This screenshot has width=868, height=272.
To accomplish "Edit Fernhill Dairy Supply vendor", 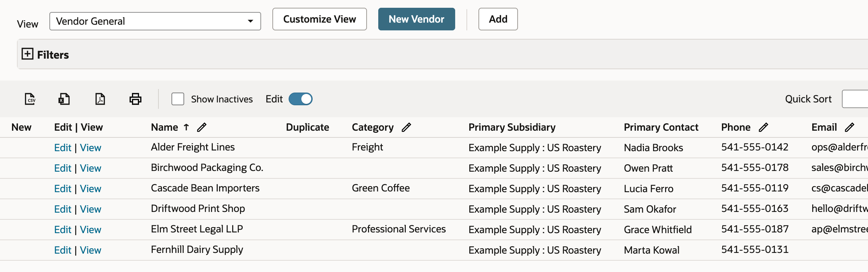I will (x=63, y=250).
